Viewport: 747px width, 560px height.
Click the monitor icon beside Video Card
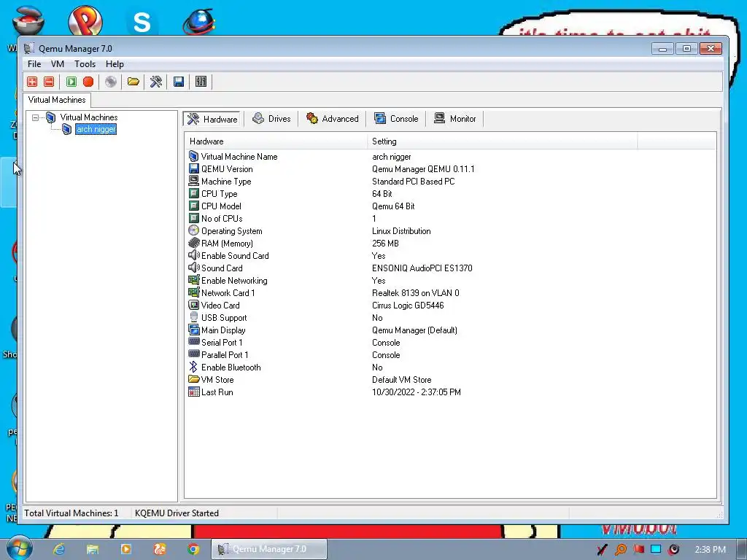(x=193, y=305)
